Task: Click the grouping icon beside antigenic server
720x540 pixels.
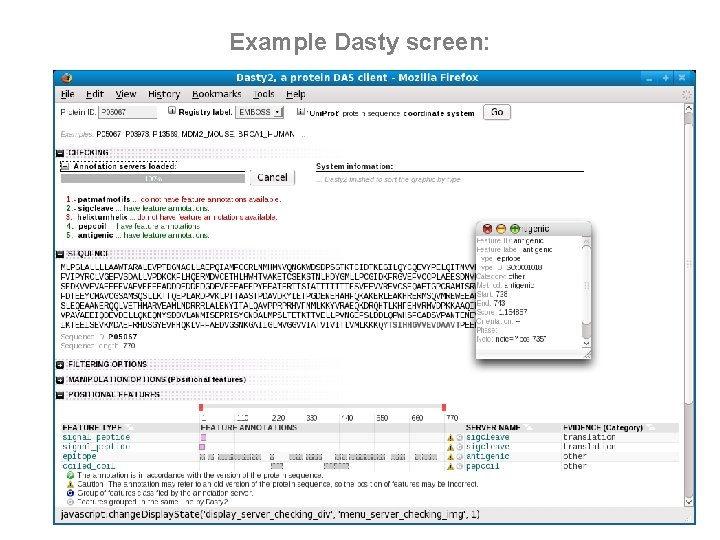Action: (x=459, y=457)
